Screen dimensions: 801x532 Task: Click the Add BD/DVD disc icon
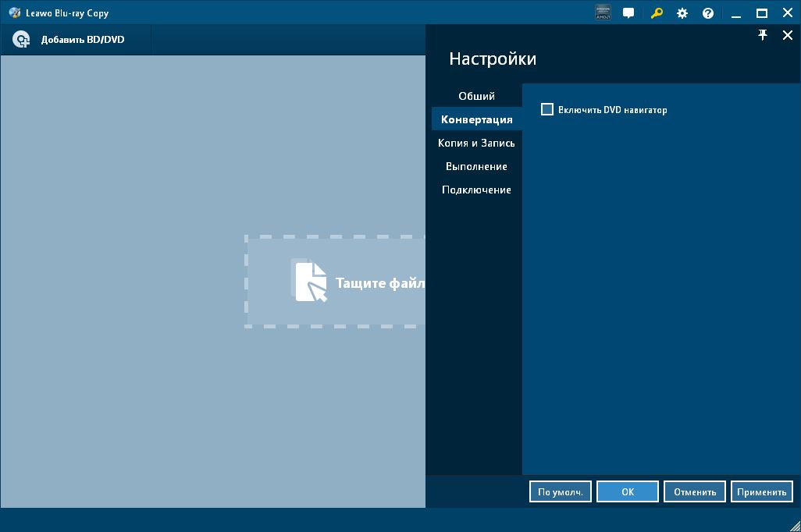(x=21, y=39)
